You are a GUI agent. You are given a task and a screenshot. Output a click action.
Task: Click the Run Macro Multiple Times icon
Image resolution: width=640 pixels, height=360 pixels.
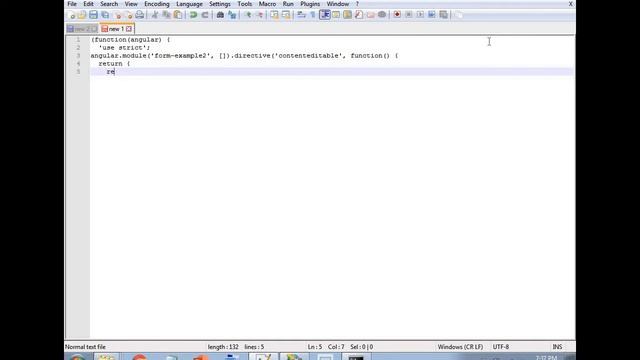[x=431, y=15]
